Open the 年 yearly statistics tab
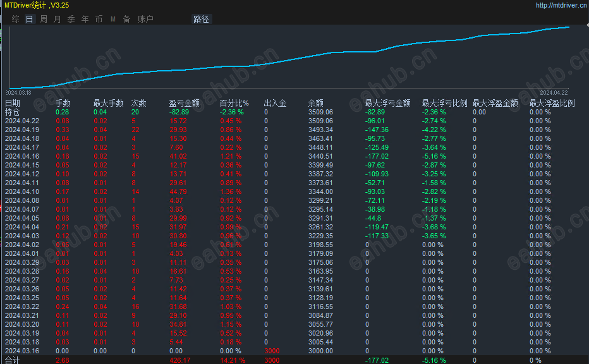 click(85, 19)
